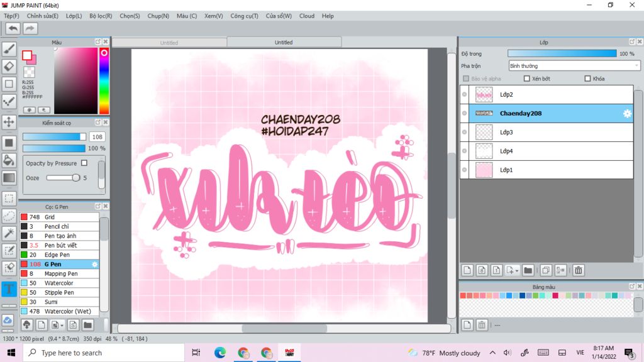Select the Select Eraser tool
Screen dimensions: 644x362
coord(9,268)
